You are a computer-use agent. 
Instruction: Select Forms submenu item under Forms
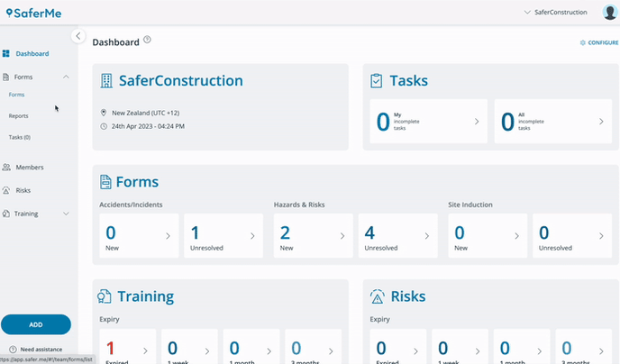tap(16, 95)
